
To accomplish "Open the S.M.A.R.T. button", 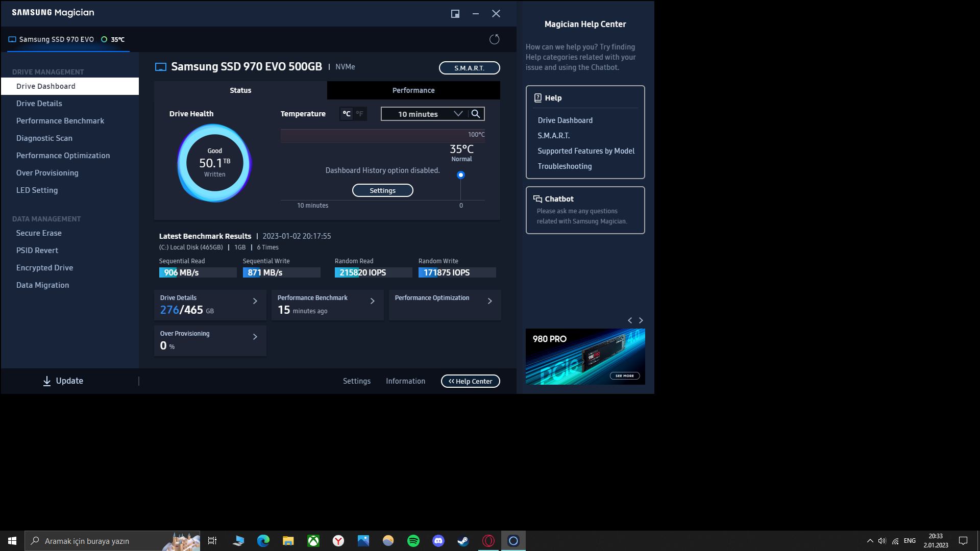I will [x=469, y=68].
